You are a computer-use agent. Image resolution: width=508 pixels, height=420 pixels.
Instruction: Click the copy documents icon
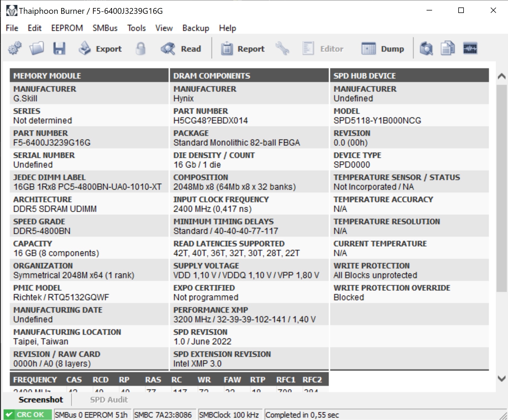click(448, 49)
